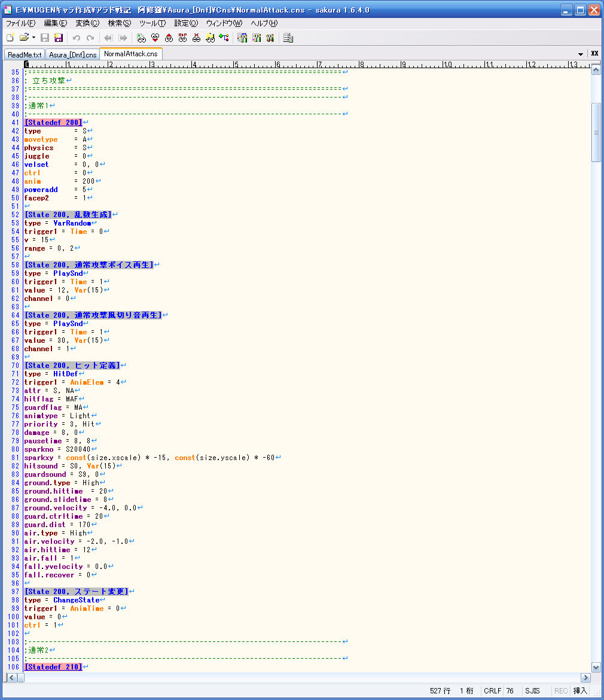Click the Save As floppy icon
Image resolution: width=604 pixels, height=700 pixels.
[59, 38]
